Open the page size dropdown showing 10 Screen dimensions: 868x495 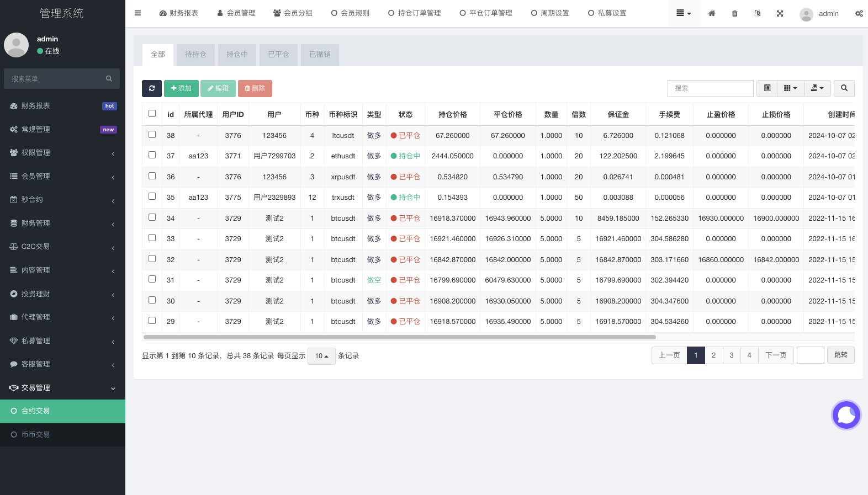click(x=321, y=356)
